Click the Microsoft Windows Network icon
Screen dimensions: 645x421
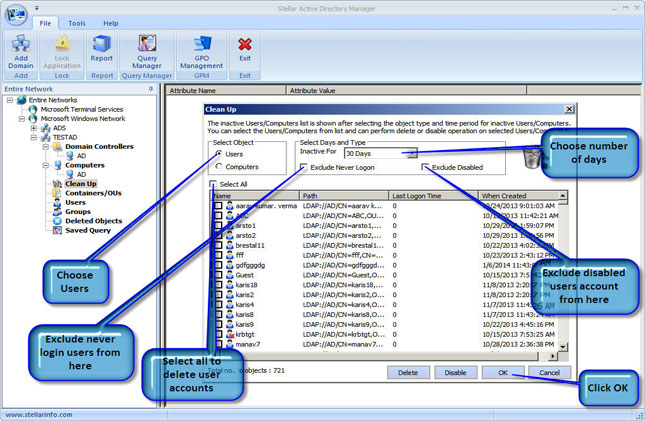click(x=33, y=119)
